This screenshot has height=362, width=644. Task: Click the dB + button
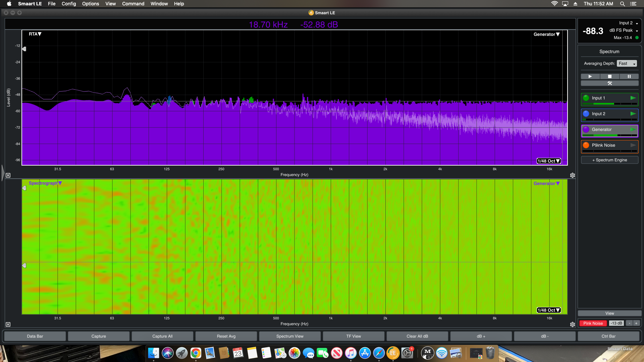[x=481, y=336]
